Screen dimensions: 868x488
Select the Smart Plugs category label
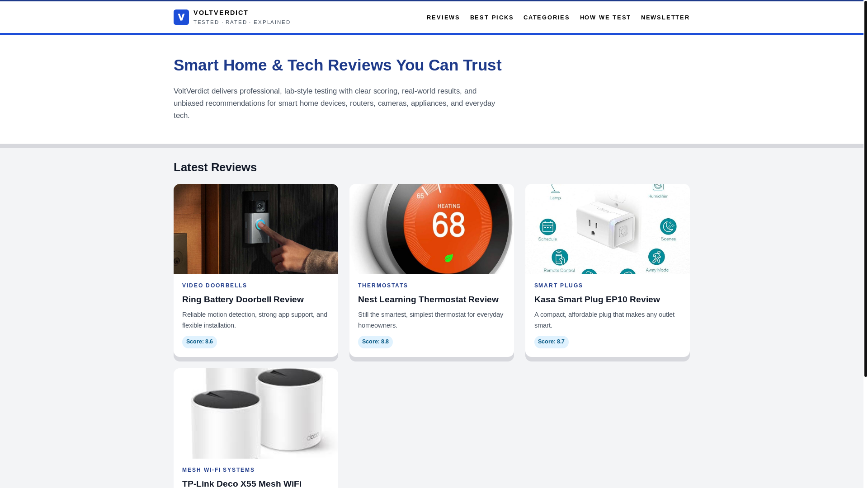(x=558, y=286)
